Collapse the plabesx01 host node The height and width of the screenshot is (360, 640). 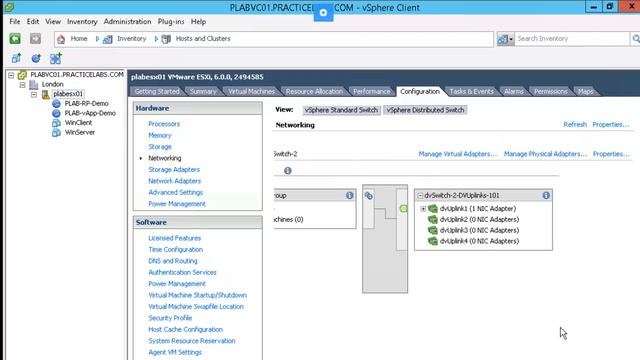pyautogui.click(x=34, y=95)
